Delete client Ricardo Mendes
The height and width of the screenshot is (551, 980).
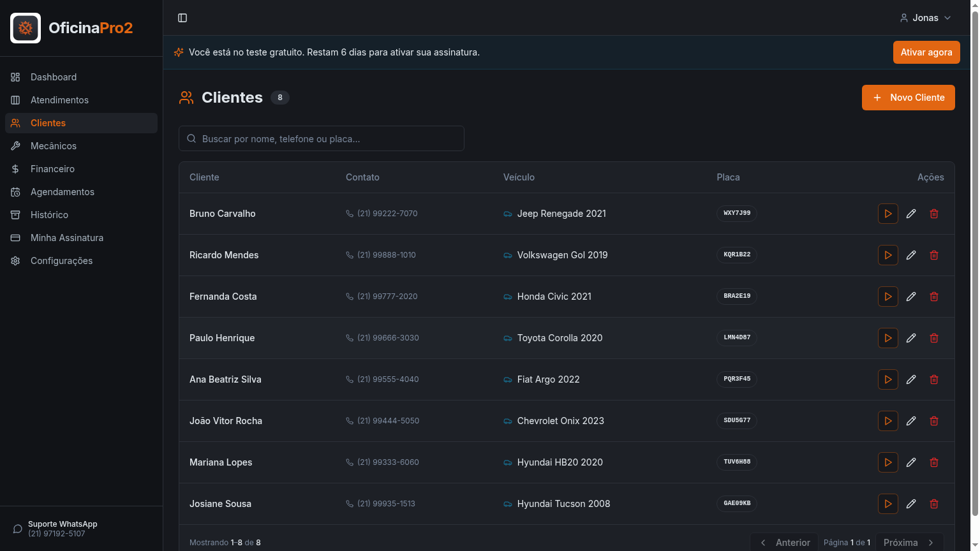934,255
